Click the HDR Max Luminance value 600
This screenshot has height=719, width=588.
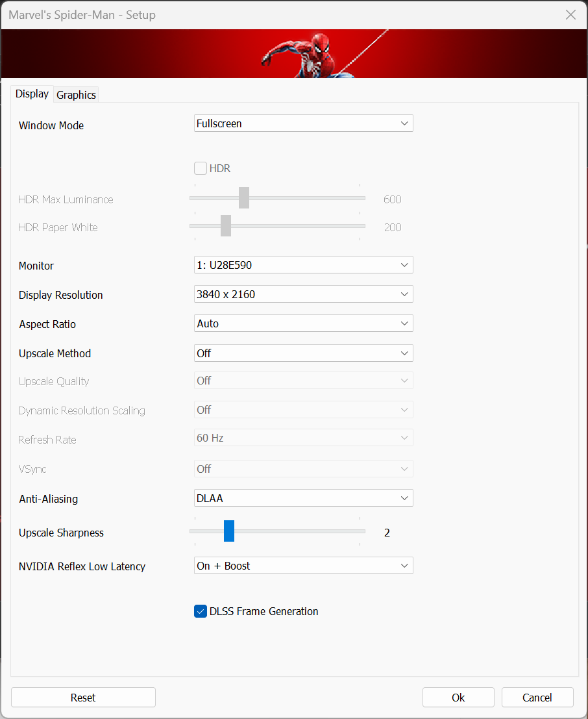click(393, 199)
